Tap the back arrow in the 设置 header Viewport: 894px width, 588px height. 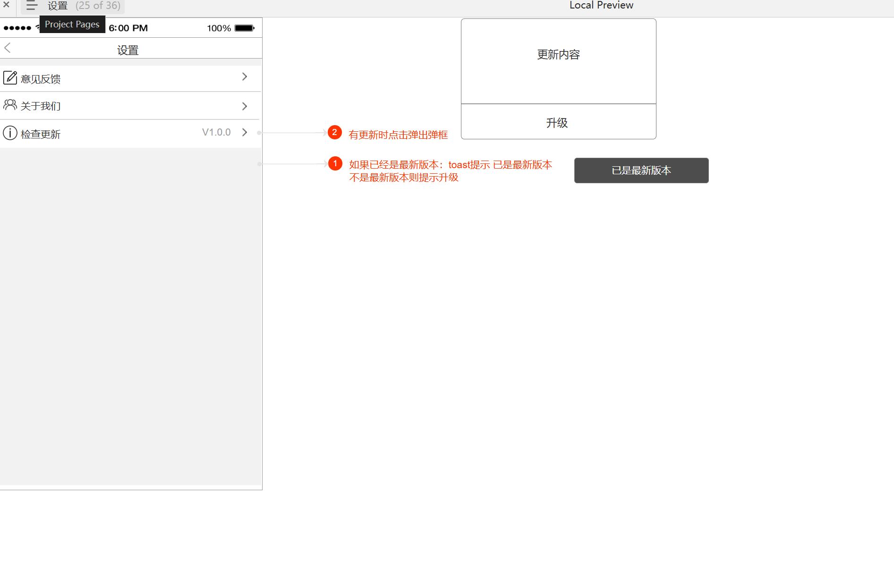point(8,48)
